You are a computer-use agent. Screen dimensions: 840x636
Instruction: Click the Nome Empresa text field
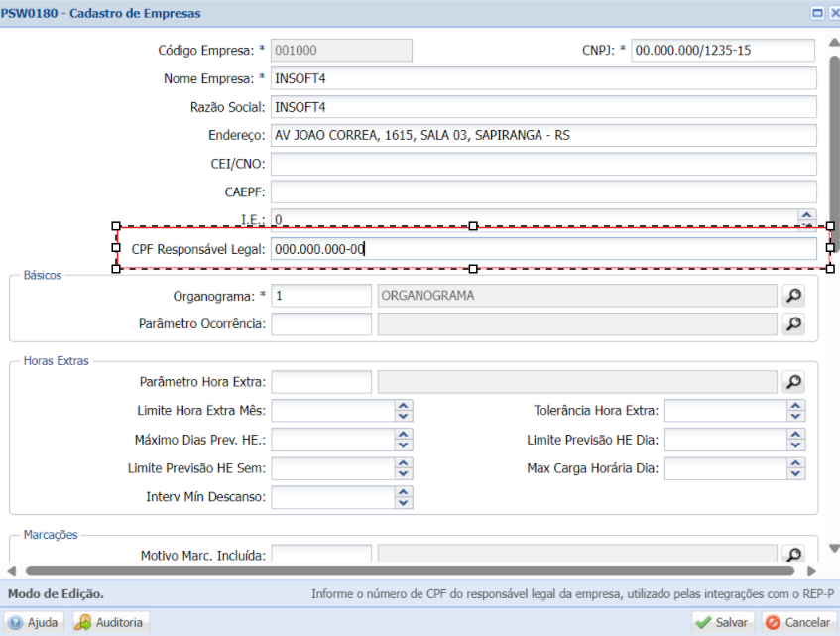pos(543,78)
